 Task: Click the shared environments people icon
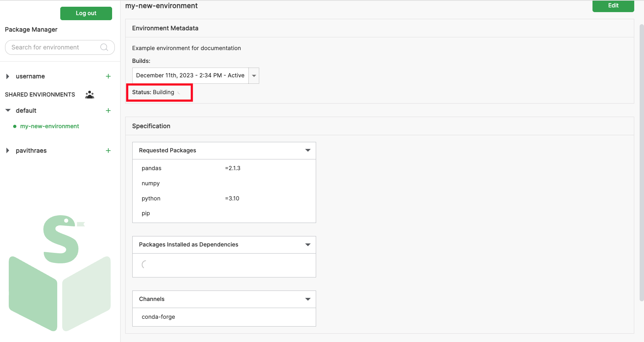click(x=90, y=95)
